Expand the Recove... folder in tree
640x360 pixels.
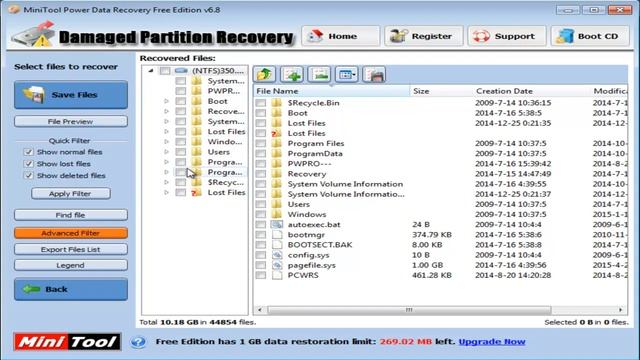coord(167,111)
